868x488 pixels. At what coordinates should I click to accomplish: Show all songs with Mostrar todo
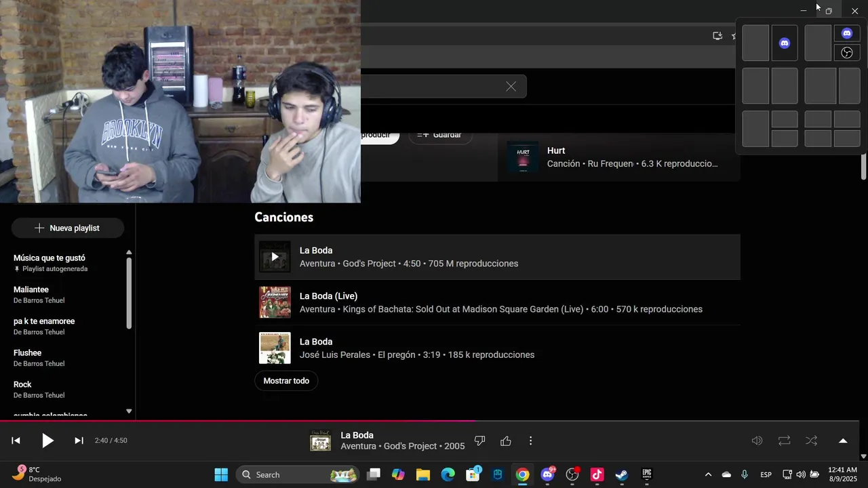(x=286, y=381)
